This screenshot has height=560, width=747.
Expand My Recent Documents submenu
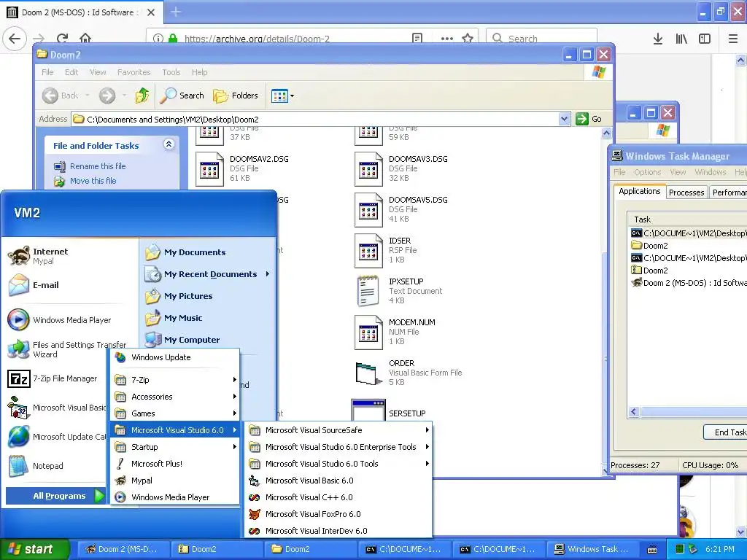pos(208,274)
